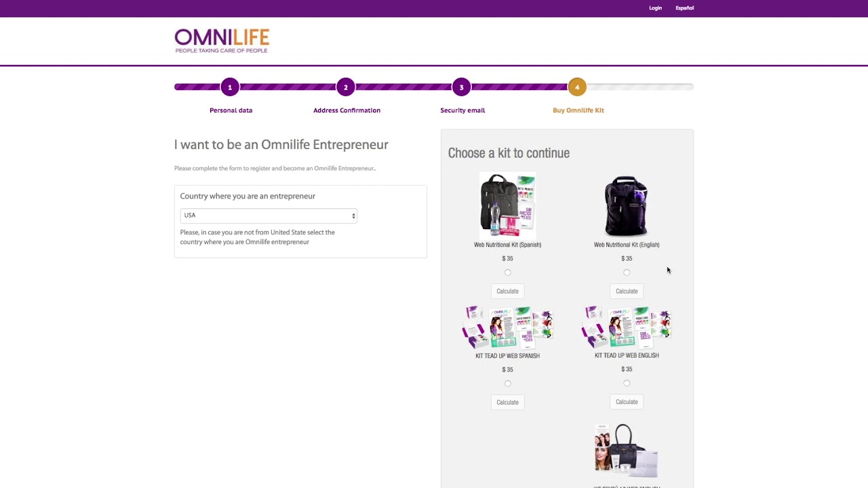Select KIT TEAD UP WEB SPANISH radio button
Image resolution: width=868 pixels, height=488 pixels.
(x=508, y=384)
